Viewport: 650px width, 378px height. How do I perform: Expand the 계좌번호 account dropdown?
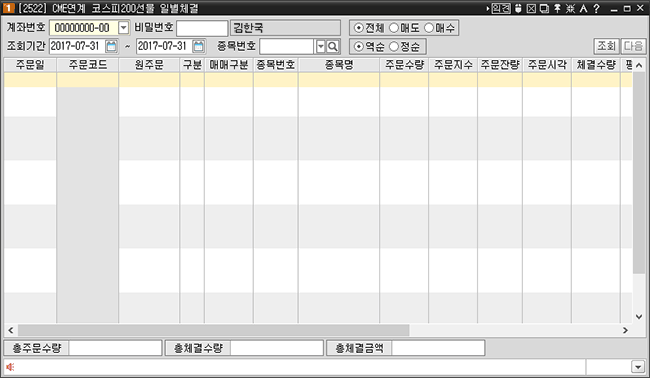124,28
